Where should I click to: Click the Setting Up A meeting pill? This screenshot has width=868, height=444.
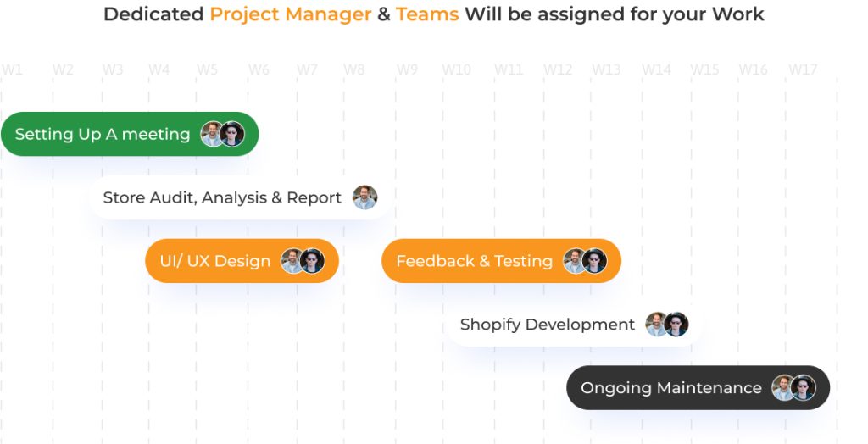coord(102,134)
